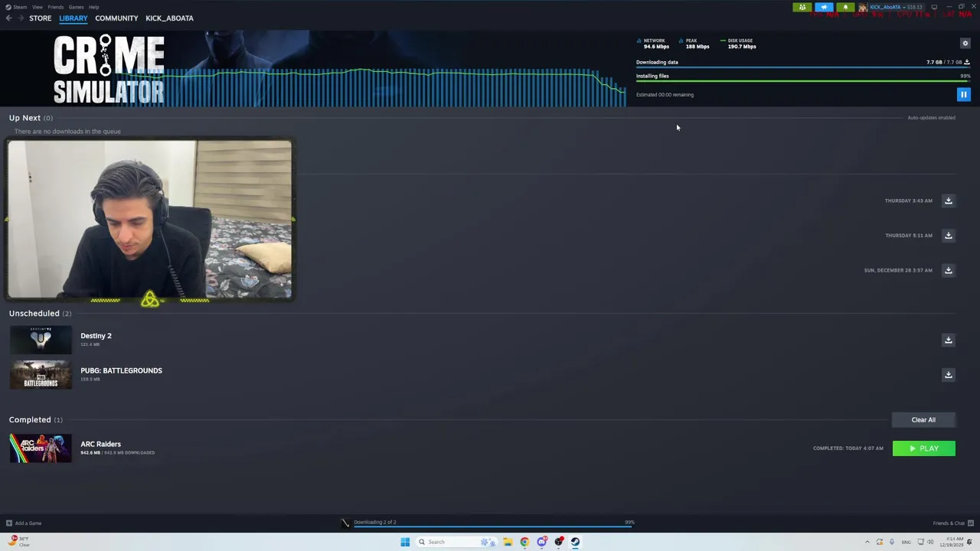Pause the Crime Simulator download
The height and width of the screenshot is (551, 980).
[x=963, y=95]
